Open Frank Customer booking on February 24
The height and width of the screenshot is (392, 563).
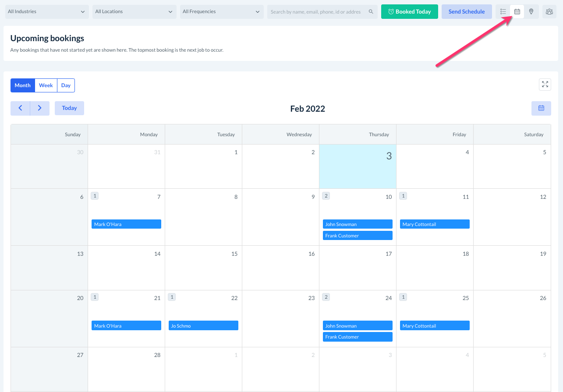(x=358, y=337)
